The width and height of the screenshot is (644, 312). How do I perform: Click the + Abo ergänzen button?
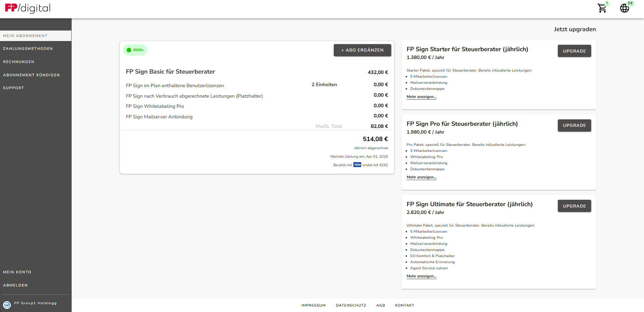[x=362, y=50]
